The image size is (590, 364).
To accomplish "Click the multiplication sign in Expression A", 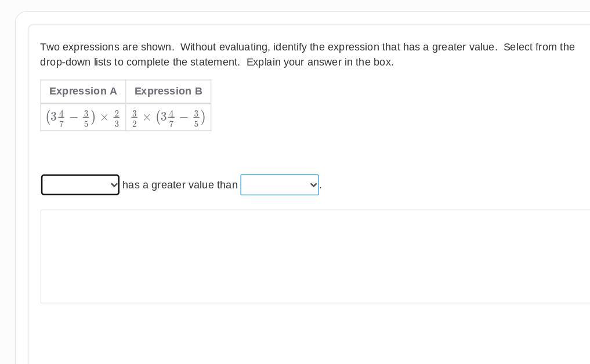I will (104, 118).
